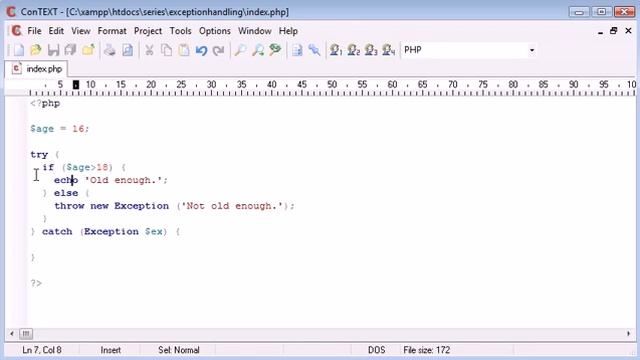Click the '<?php' opening tag line

(45, 104)
